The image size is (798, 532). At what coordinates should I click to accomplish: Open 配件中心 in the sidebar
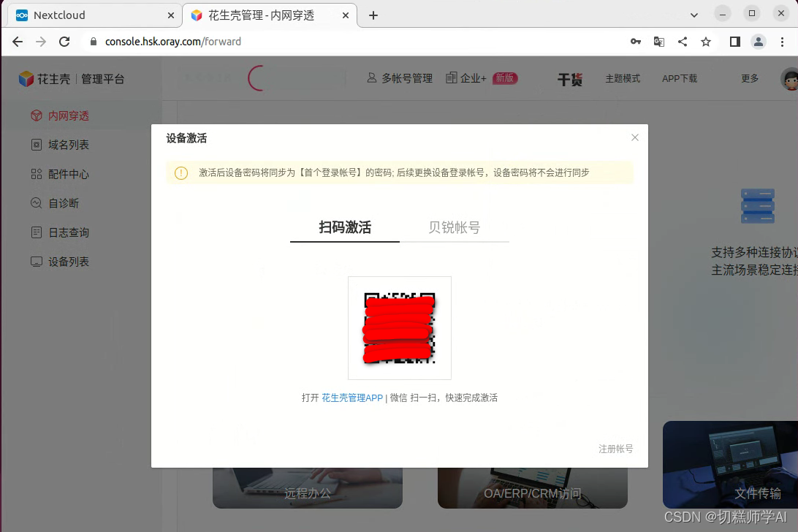tap(68, 174)
